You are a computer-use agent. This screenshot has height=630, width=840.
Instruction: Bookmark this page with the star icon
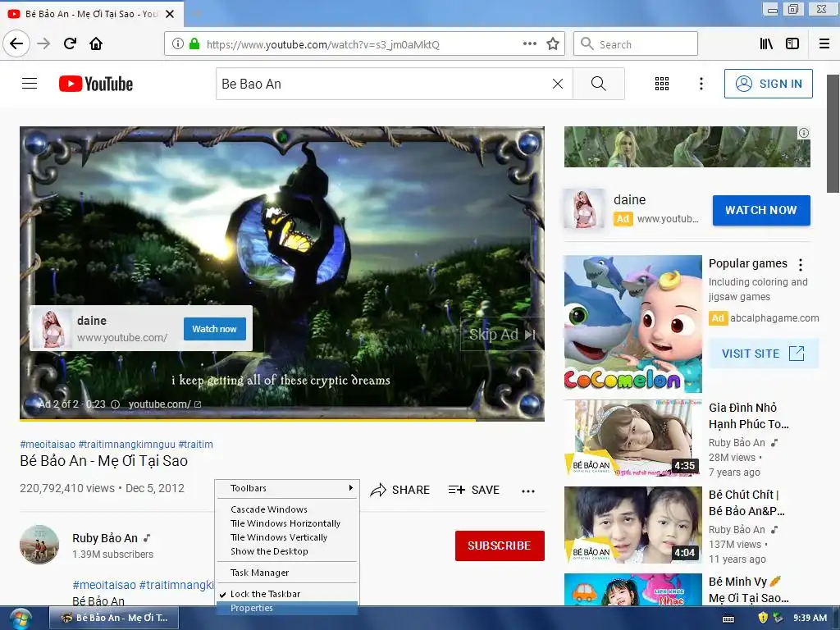[x=553, y=44]
